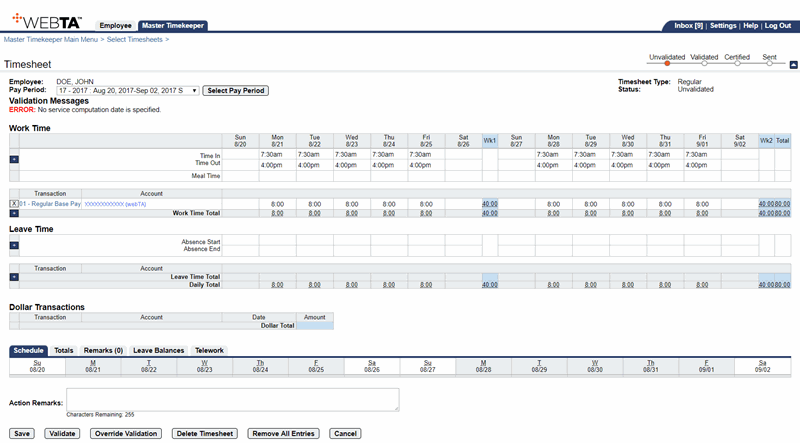The width and height of the screenshot is (800, 443).
Task: Select the Schedule tab
Action: [29, 351]
